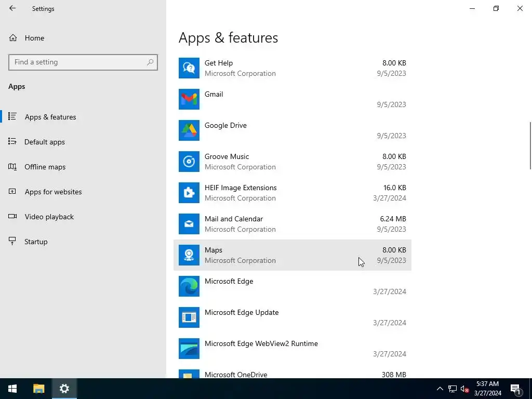
Task: Open the Offline maps page
Action: pos(83,167)
